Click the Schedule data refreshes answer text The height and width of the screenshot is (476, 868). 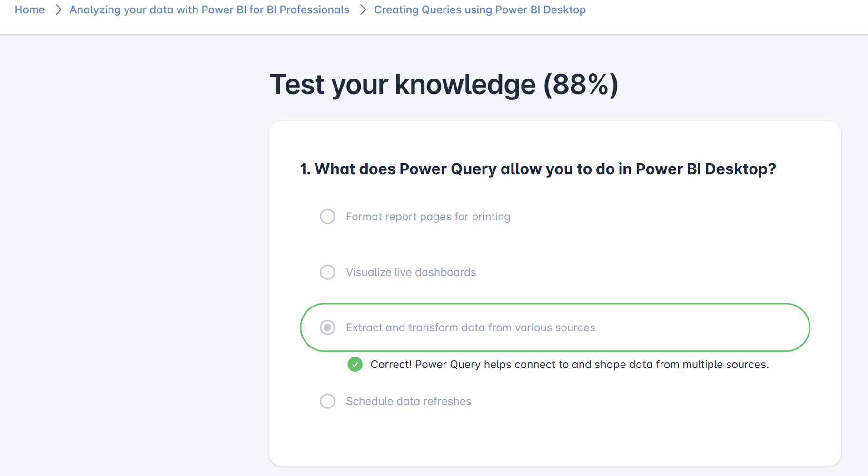pos(408,401)
